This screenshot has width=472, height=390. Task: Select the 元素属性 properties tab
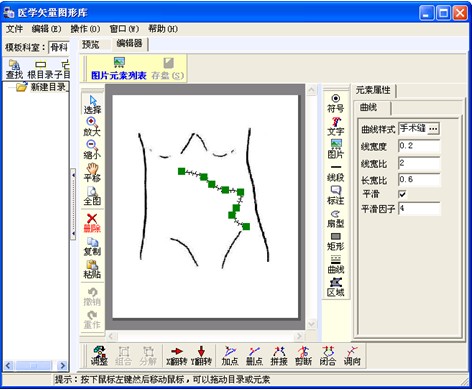(x=373, y=90)
